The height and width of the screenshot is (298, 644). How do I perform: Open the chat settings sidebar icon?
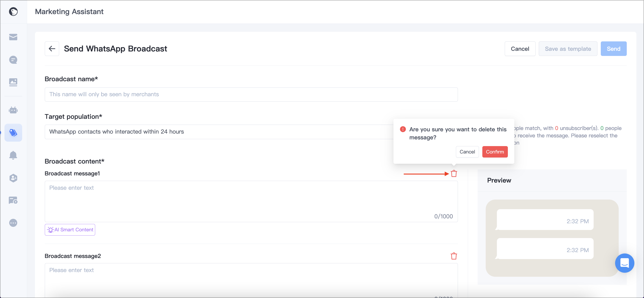tap(13, 200)
